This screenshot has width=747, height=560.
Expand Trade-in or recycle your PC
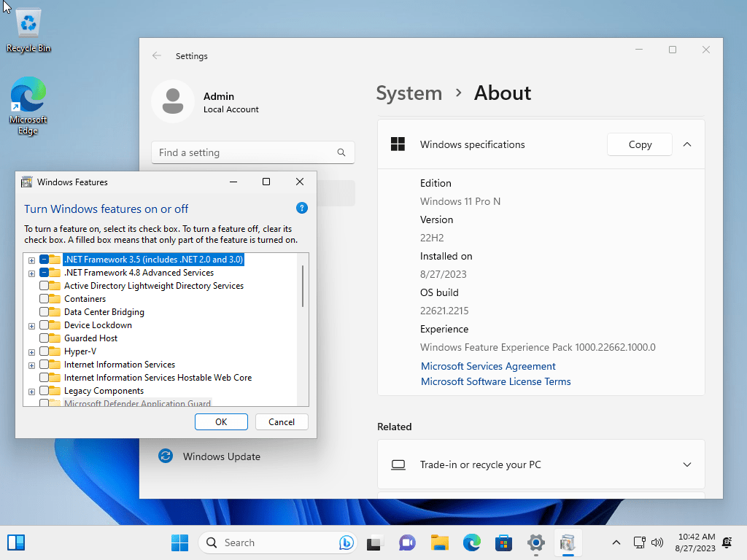coord(687,464)
